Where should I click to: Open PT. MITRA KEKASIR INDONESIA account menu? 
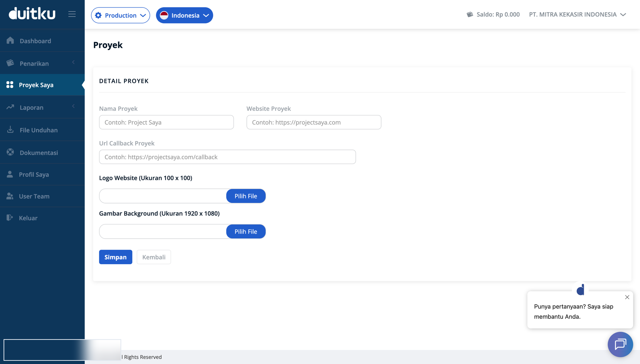(577, 15)
